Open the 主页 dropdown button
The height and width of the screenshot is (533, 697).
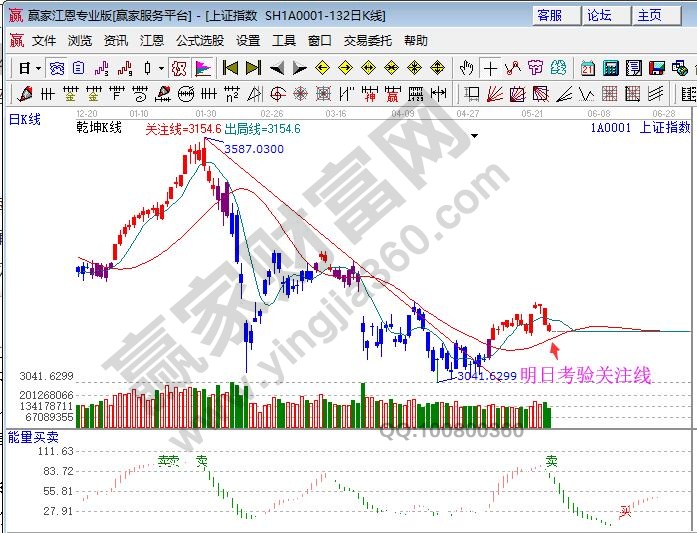click(x=650, y=15)
